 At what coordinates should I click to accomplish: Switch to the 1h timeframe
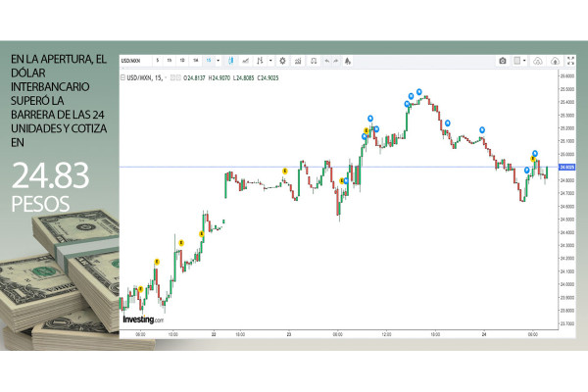coord(170,61)
